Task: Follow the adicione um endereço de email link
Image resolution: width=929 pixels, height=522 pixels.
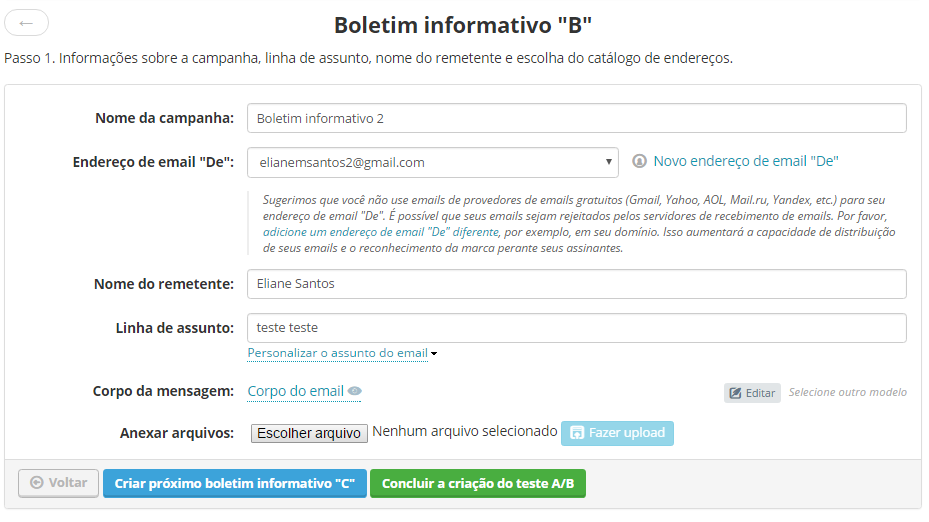Action: (381, 232)
